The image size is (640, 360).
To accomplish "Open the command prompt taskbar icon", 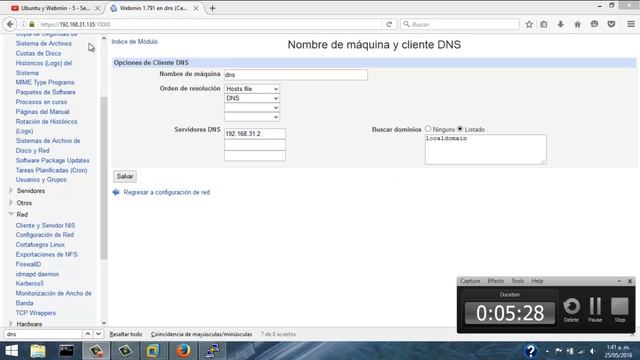I will point(66,351).
